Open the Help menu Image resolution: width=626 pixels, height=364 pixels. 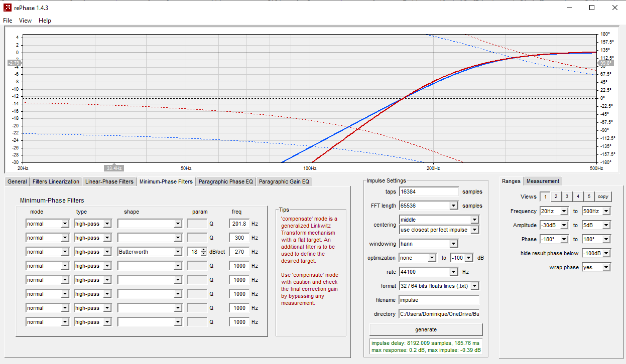pyautogui.click(x=45, y=21)
